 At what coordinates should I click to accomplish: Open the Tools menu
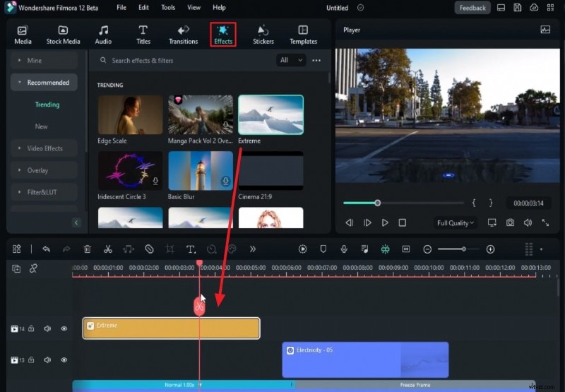click(168, 8)
